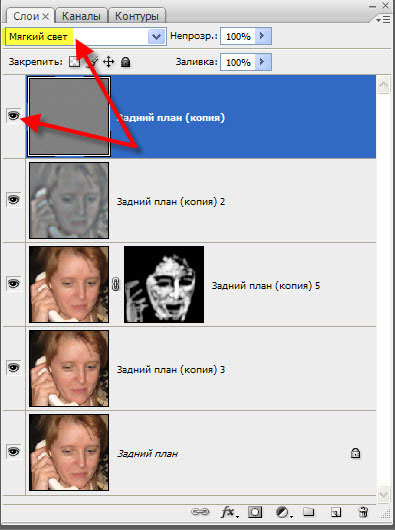
Task: Create new adjustment layer from half-circle icon
Action: point(283,512)
